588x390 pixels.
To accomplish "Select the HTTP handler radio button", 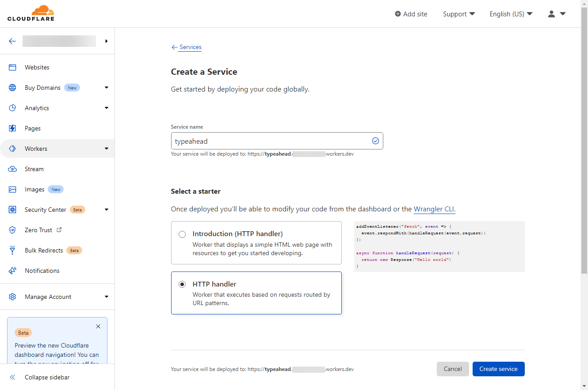I will point(182,284).
